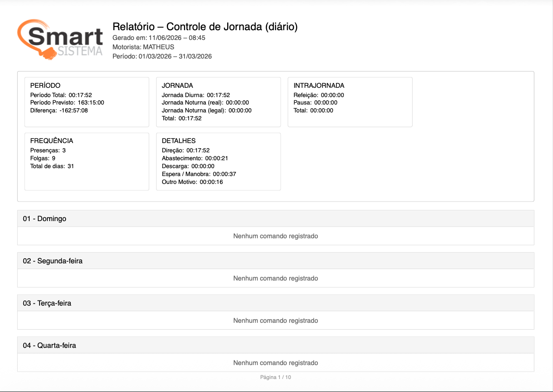553x392 pixels.
Task: Click 'Período Previsto: 163:15:00' value
Action: pyautogui.click(x=67, y=103)
